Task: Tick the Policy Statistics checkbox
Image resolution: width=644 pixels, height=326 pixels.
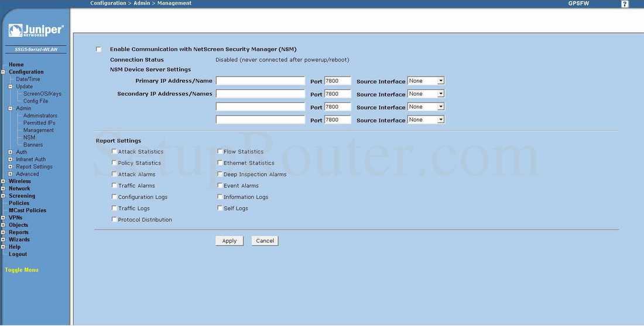Action: tap(114, 163)
